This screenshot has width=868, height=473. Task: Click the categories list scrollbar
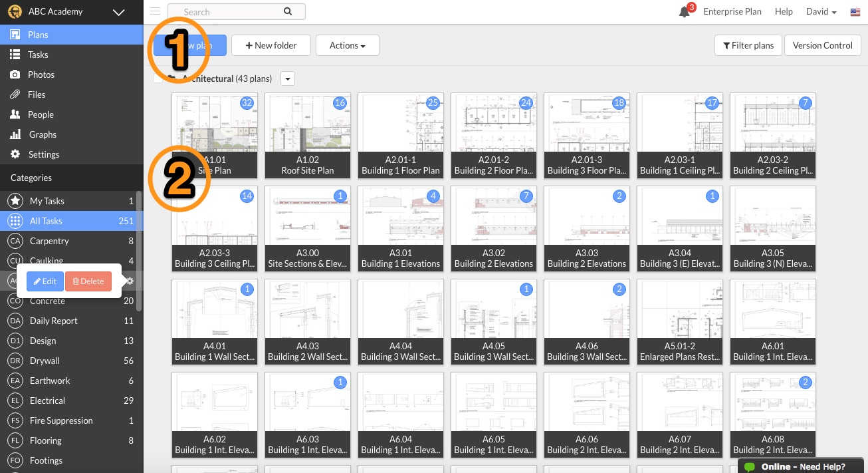(x=139, y=249)
